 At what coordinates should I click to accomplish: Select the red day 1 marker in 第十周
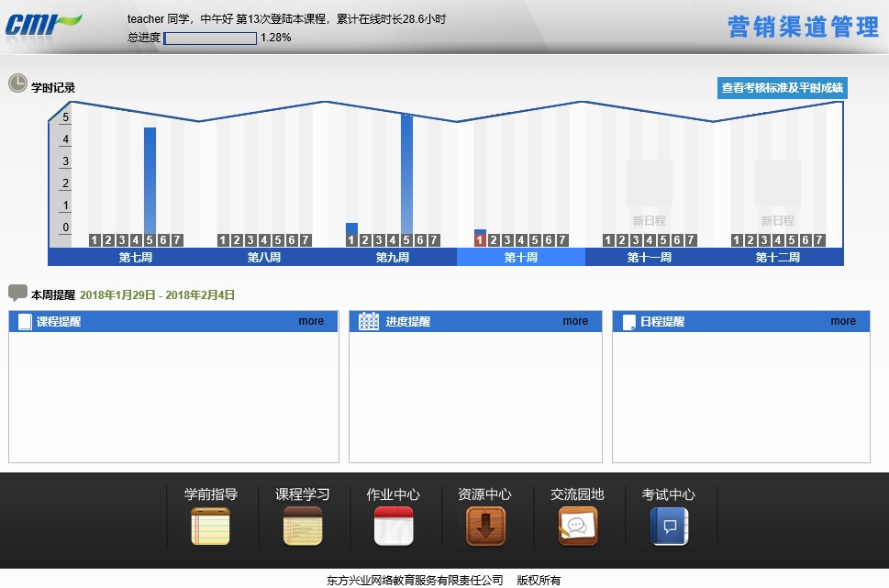pyautogui.click(x=480, y=240)
